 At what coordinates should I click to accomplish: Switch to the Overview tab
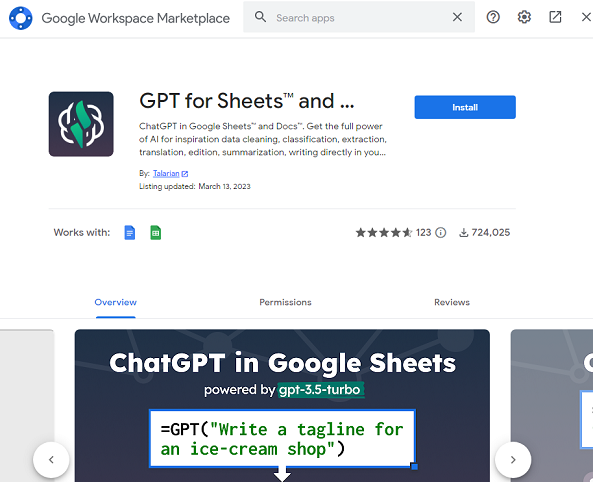[x=115, y=302]
